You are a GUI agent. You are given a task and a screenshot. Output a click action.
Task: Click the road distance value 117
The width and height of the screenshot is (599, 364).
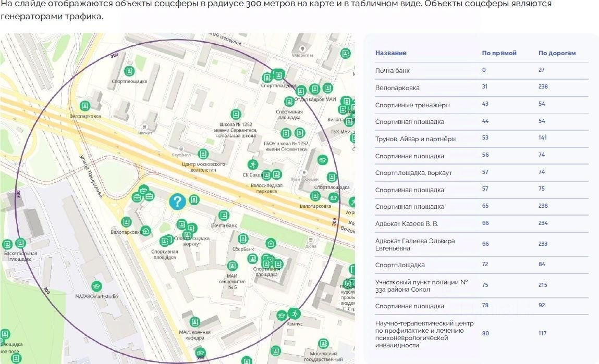543,333
